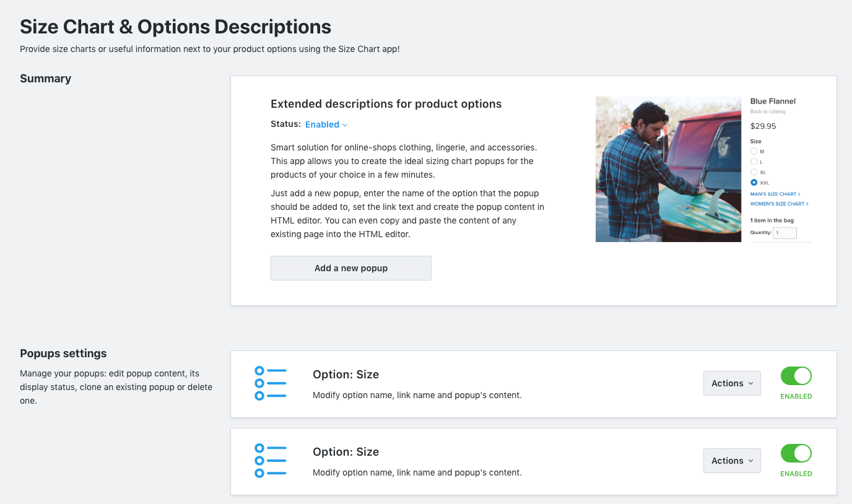Open Actions menu for the second Option: Size popup
Viewport: 852px width, 504px height.
click(732, 461)
